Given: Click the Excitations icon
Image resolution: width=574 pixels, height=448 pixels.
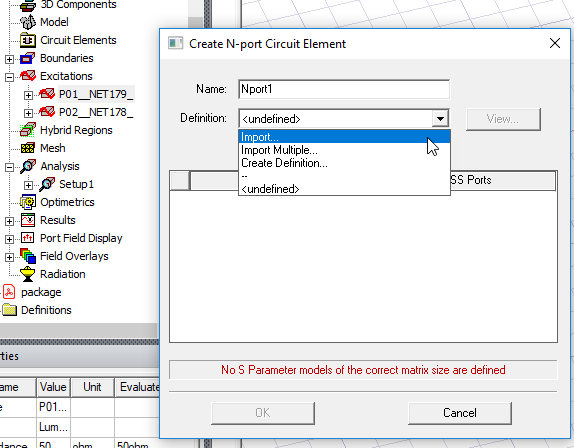Looking at the screenshot, I should (28, 76).
